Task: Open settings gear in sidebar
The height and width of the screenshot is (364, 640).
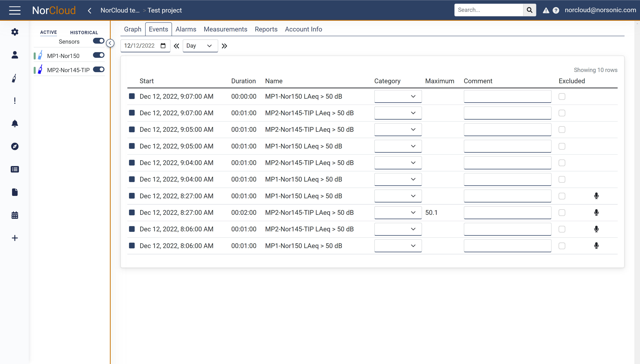Action: coord(15,32)
